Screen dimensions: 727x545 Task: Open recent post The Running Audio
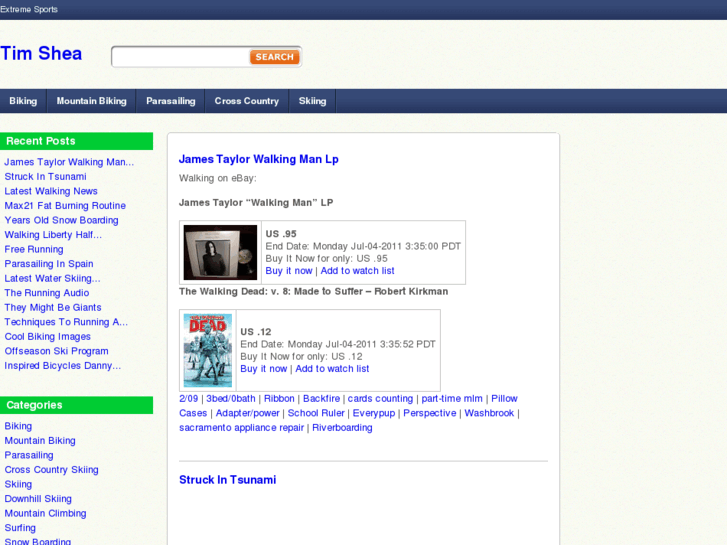47,293
